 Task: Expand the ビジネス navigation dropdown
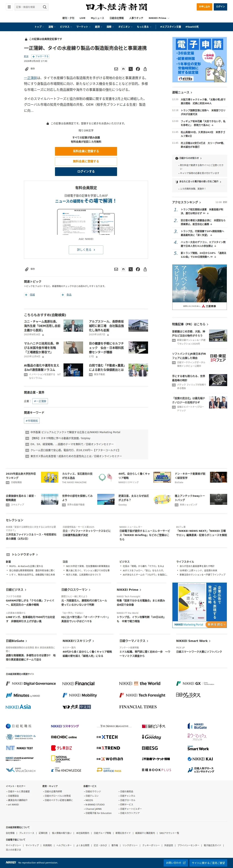point(66,27)
